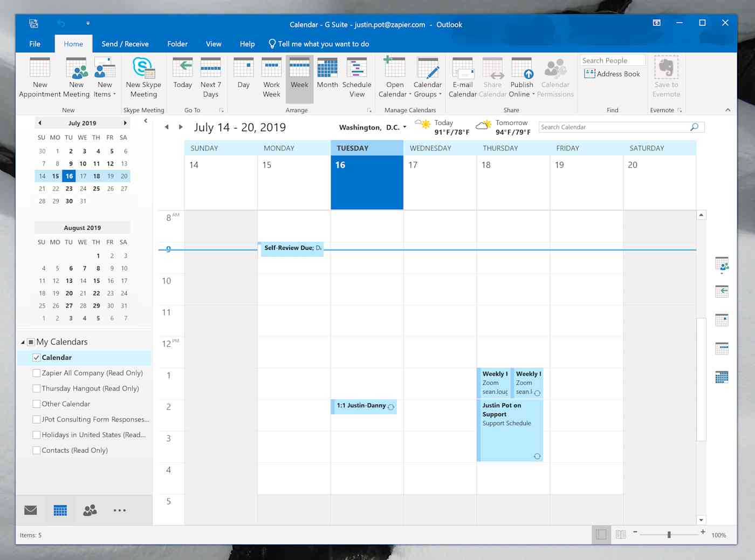Switch to Work Week view
This screenshot has height=560, width=755.
tap(271, 78)
